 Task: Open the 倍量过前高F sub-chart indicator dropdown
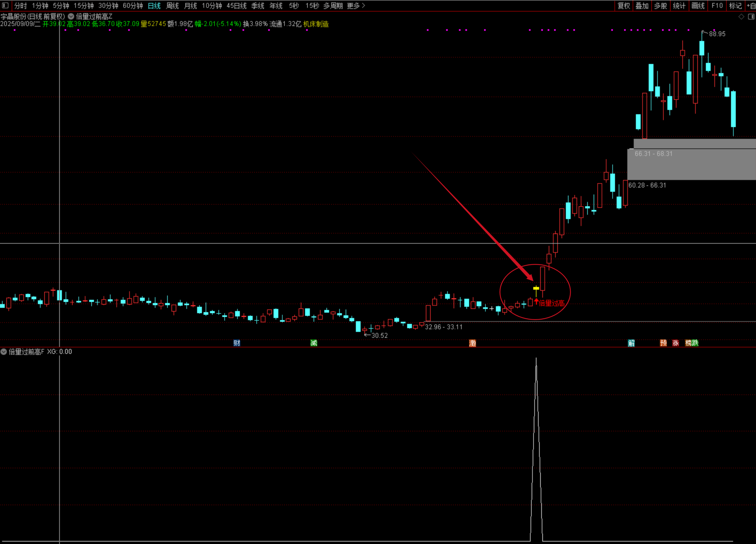tap(4, 352)
